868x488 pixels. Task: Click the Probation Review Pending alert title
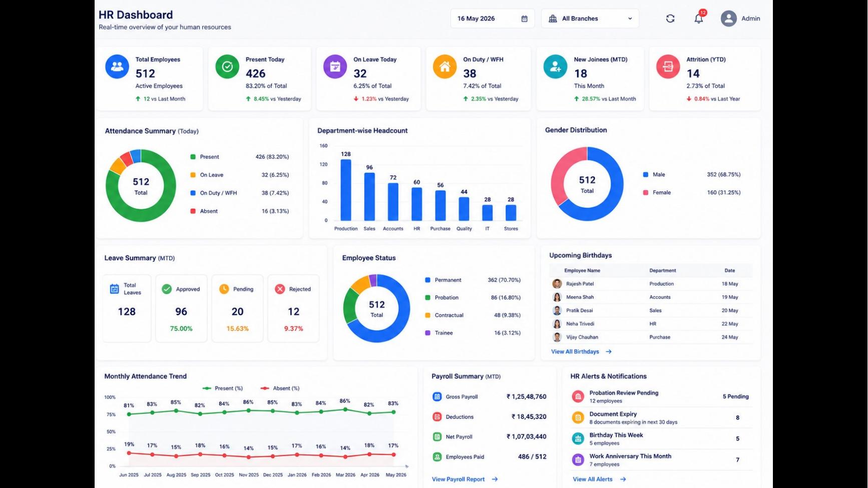click(x=624, y=393)
